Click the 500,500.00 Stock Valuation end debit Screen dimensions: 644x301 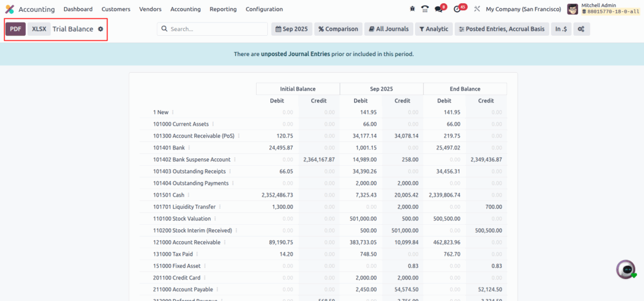coord(446,219)
